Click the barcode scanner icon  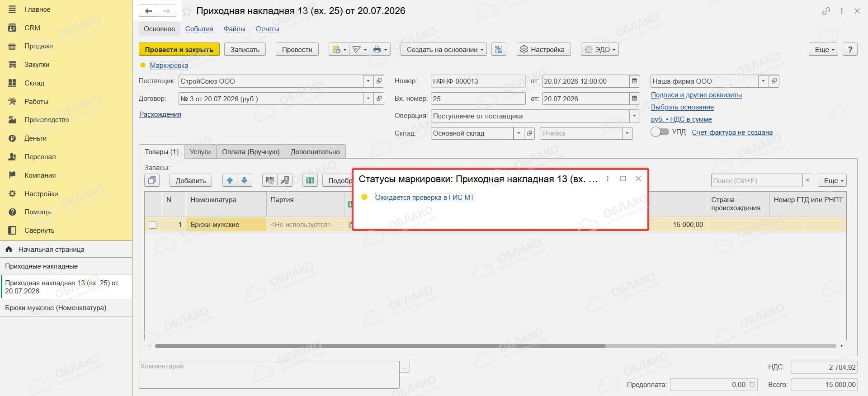[270, 180]
